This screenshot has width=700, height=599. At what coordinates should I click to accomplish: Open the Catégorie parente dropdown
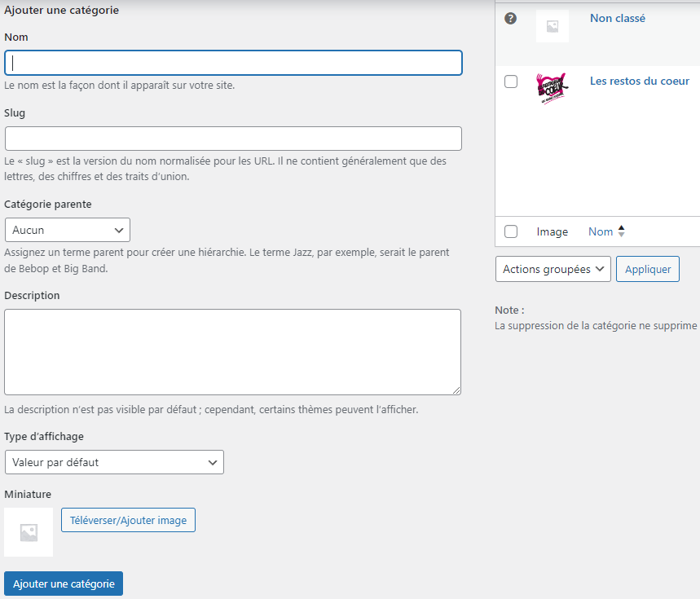click(68, 230)
